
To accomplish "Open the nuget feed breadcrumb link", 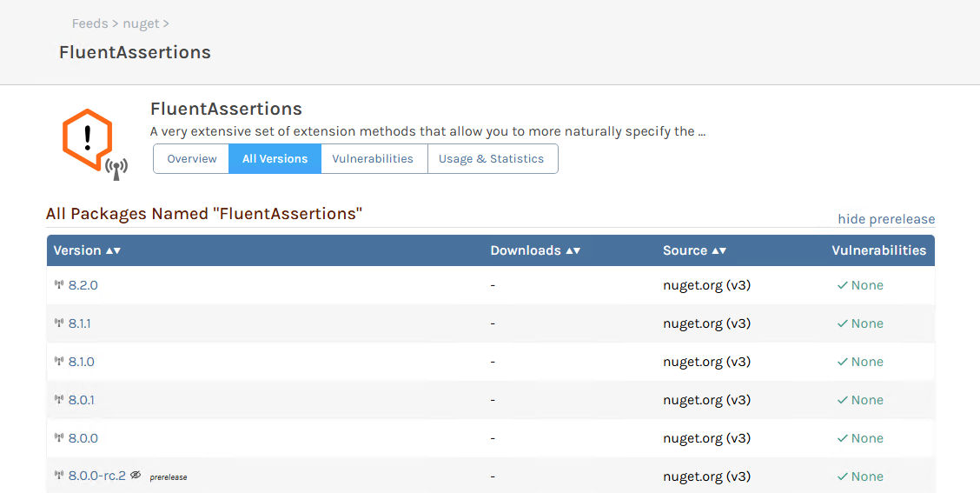I will (x=141, y=23).
